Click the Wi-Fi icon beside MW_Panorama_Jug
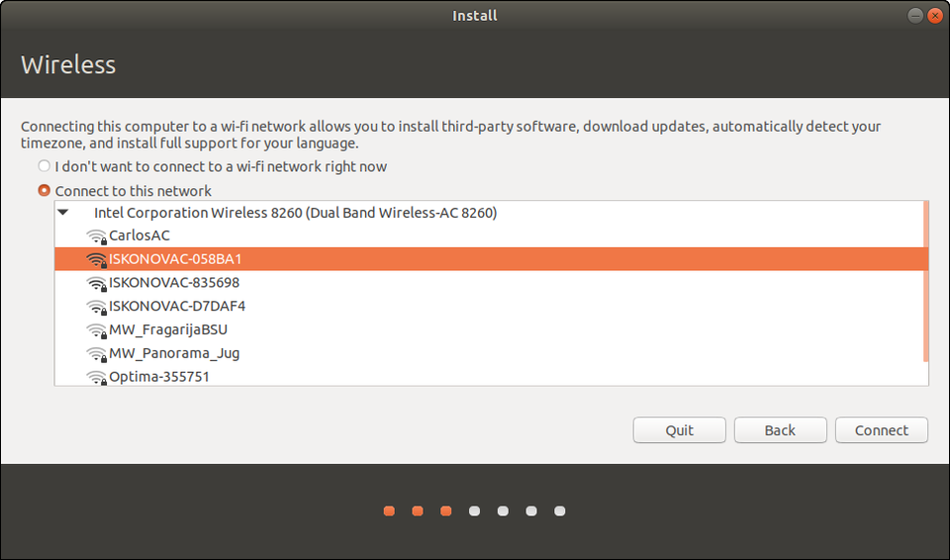Screen dimensions: 950x560 96,354
